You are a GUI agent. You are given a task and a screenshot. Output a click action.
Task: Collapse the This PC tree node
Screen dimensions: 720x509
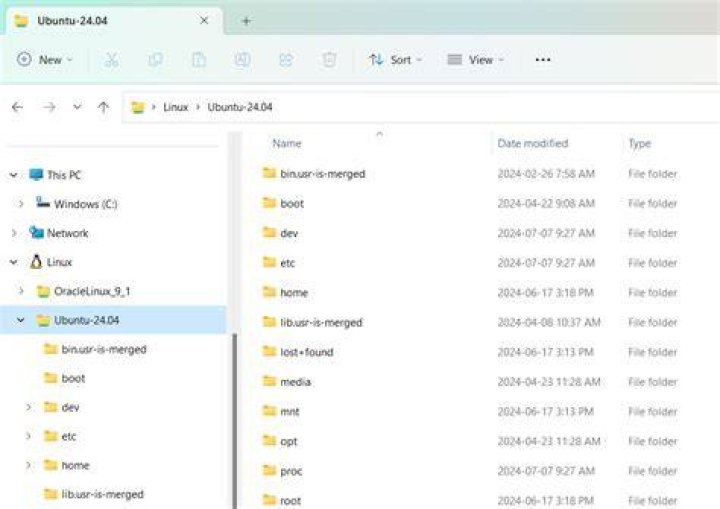click(14, 175)
